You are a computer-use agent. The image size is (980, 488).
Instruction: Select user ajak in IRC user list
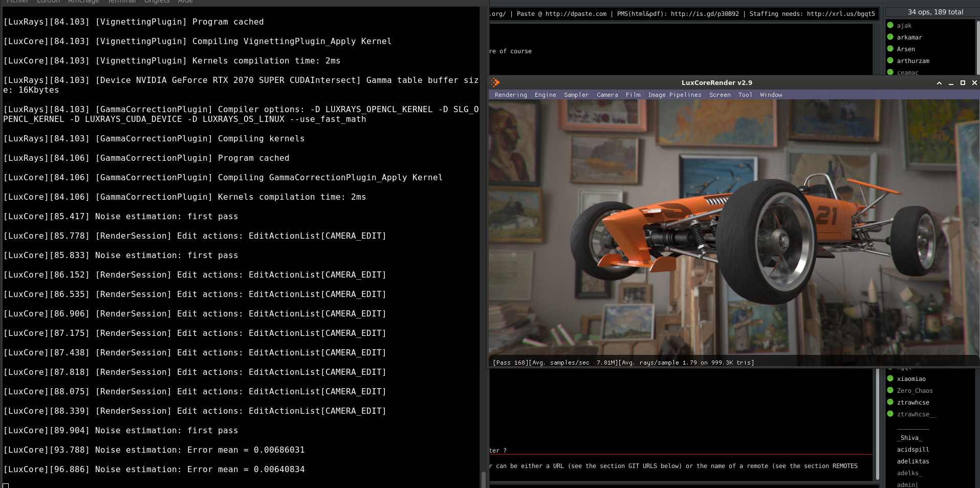pyautogui.click(x=904, y=26)
